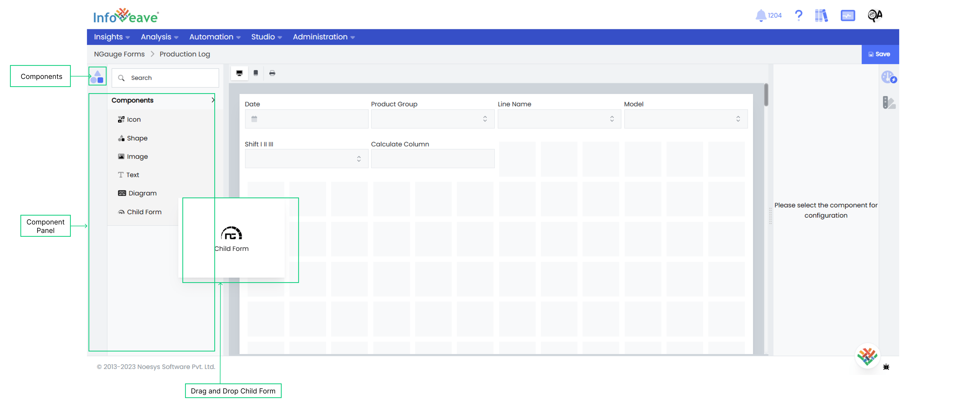Image resolution: width=980 pixels, height=420 pixels.
Task: Click the Date input field
Action: pos(307,119)
